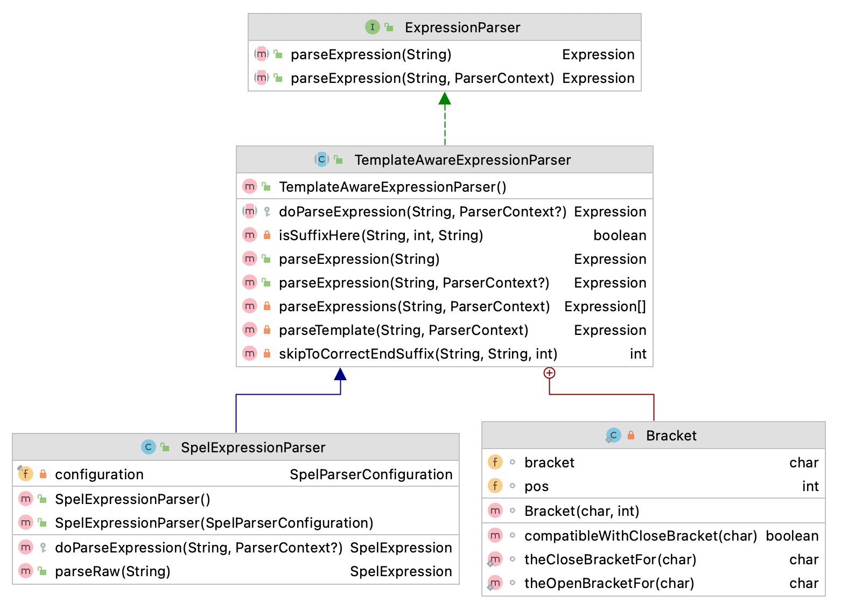
Task: Select the skipToCorrectEndSuffix method row
Action: 418,353
